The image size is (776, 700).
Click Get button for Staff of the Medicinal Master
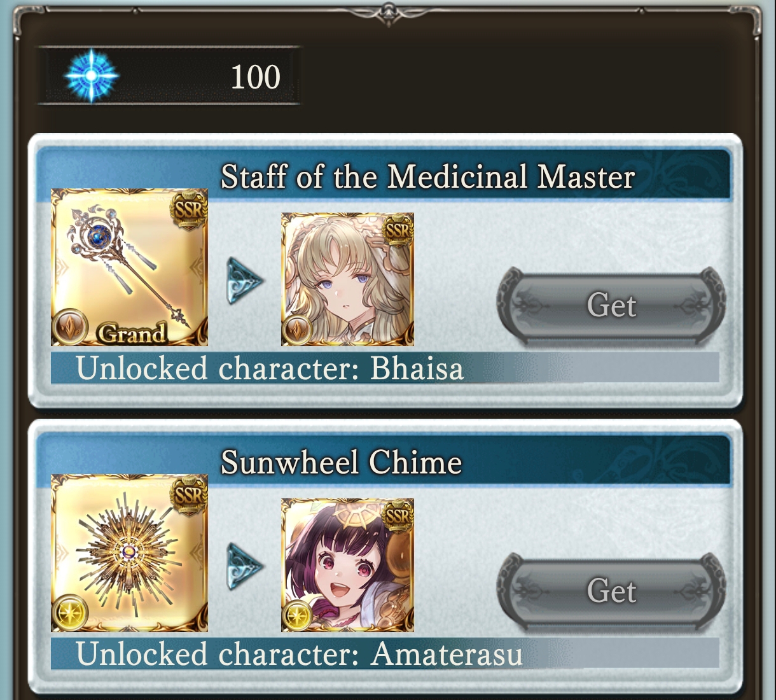[x=611, y=305]
